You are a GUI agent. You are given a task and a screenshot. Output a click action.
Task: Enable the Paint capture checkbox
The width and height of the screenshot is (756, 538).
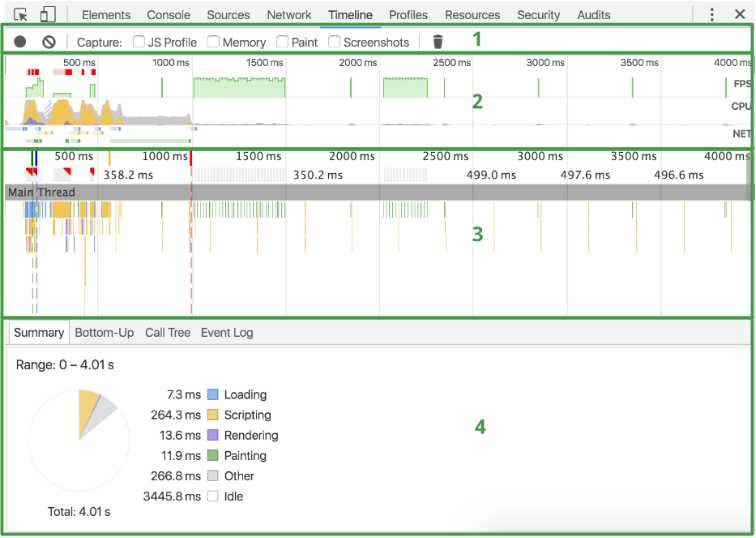pos(282,41)
